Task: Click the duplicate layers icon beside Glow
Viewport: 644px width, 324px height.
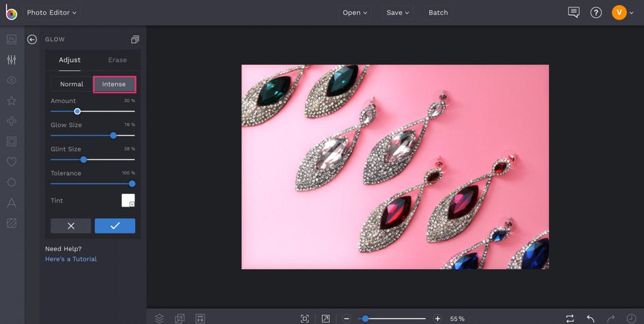Action: click(x=134, y=40)
